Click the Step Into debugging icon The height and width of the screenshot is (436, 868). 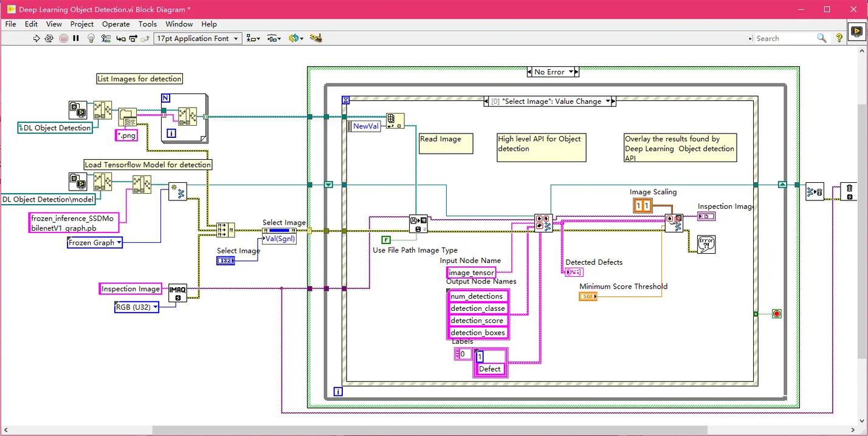pyautogui.click(x=120, y=38)
